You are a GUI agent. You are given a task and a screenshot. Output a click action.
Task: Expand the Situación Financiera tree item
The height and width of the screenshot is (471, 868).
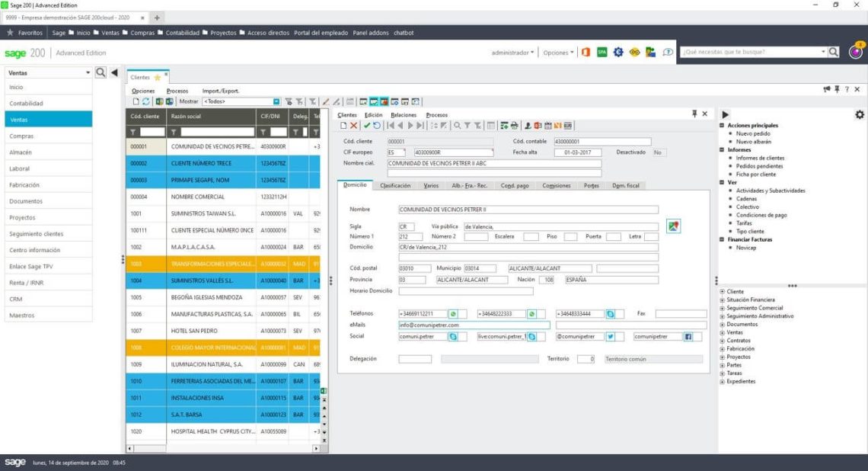(721, 300)
